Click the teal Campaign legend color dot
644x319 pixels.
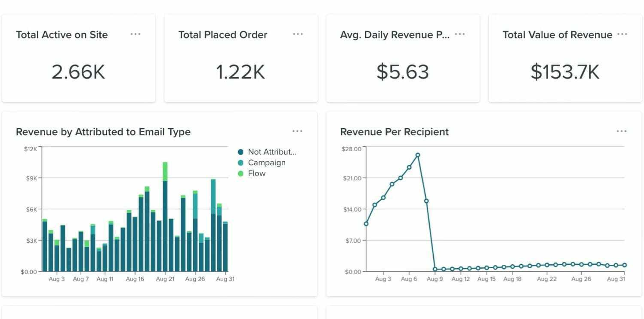pyautogui.click(x=240, y=163)
